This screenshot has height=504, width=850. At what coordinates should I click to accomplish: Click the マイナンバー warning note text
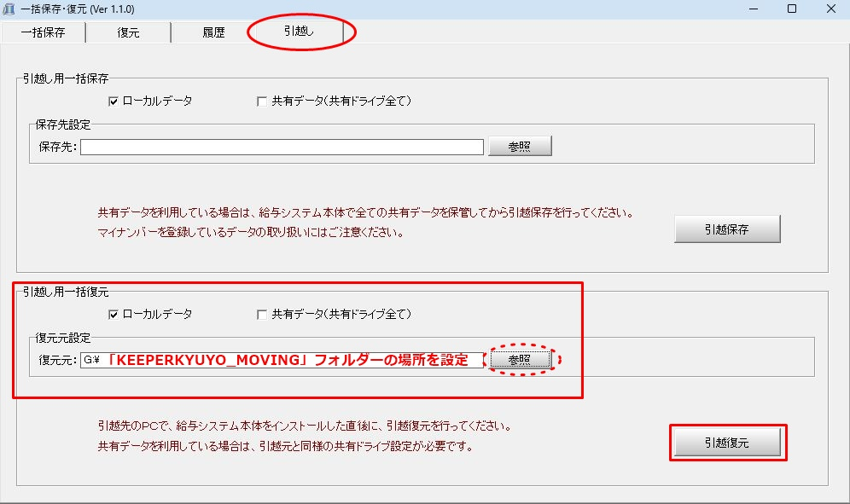click(x=250, y=232)
